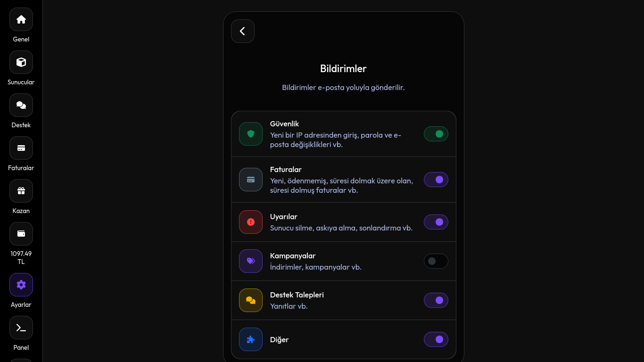
Task: Disable Destek Talepleri notifications
Action: coord(436,300)
